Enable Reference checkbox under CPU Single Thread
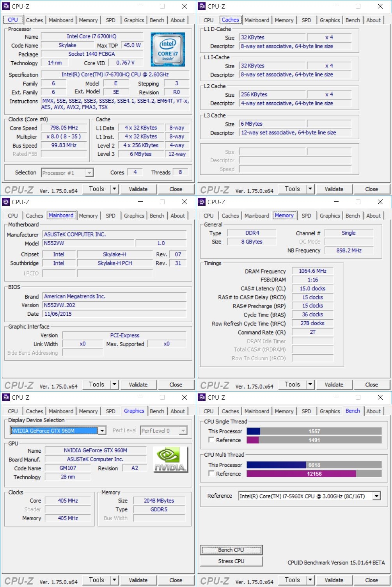The image size is (392, 587). click(x=211, y=440)
